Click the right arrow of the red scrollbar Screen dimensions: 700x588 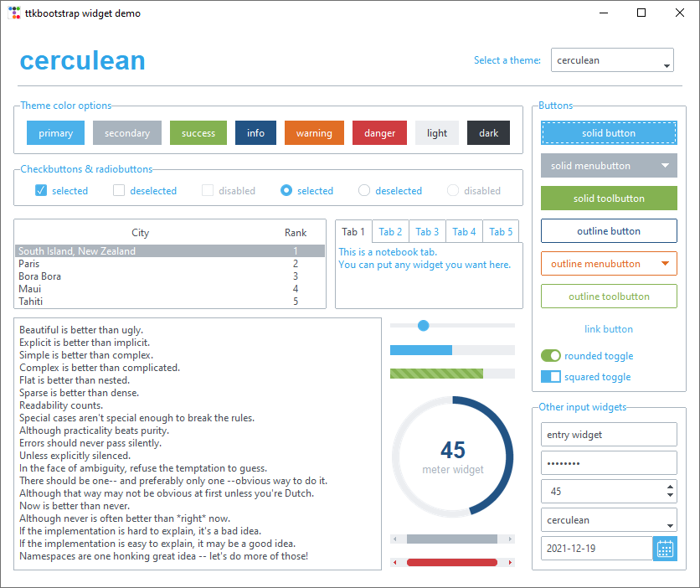(511, 562)
